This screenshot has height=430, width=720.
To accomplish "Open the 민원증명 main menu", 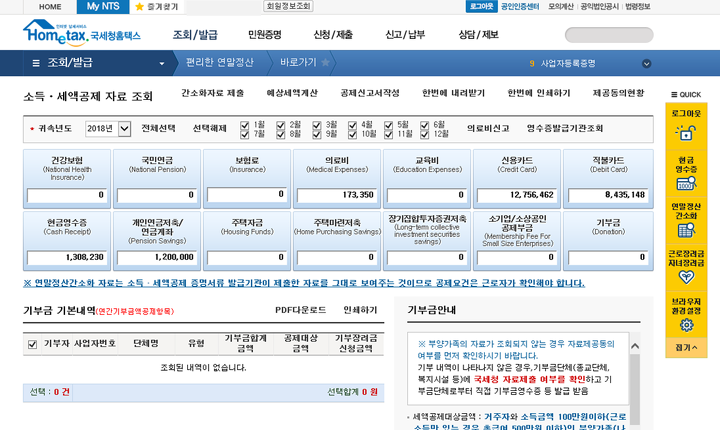I will (264, 35).
